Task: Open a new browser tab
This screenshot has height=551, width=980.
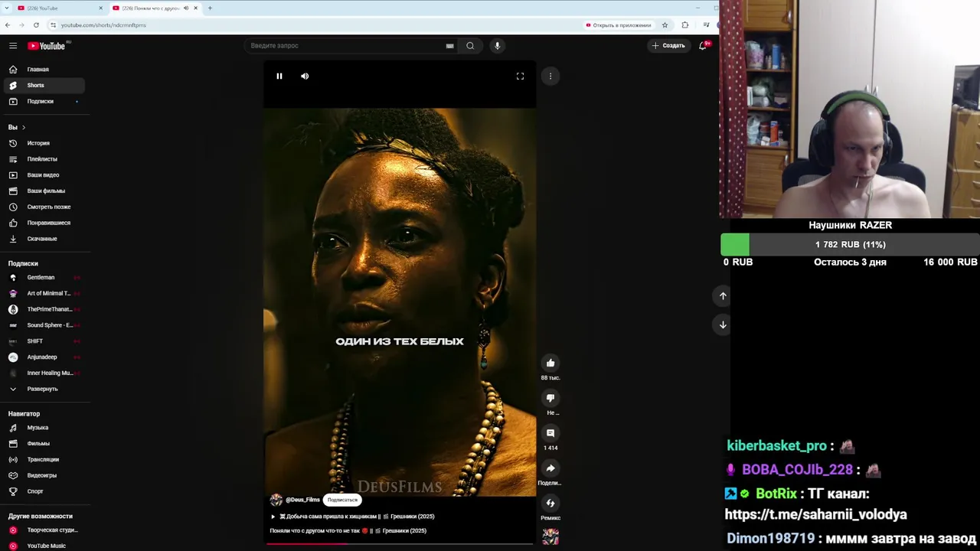Action: coord(210,8)
